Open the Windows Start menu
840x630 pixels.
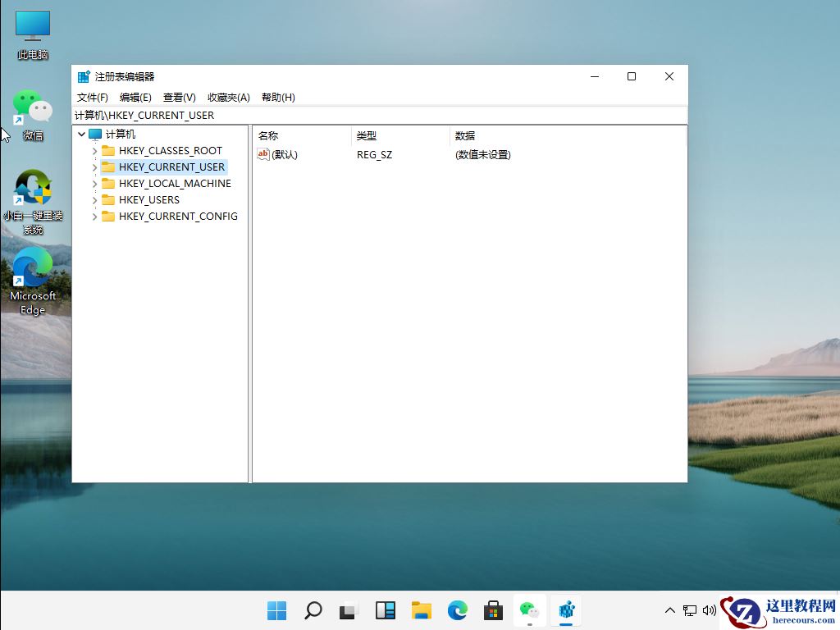[x=276, y=610]
